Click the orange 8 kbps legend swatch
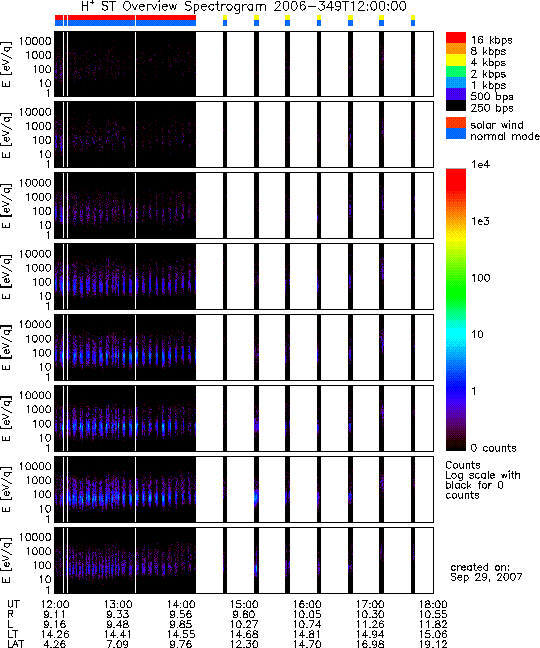The image size is (540, 648). tap(456, 49)
